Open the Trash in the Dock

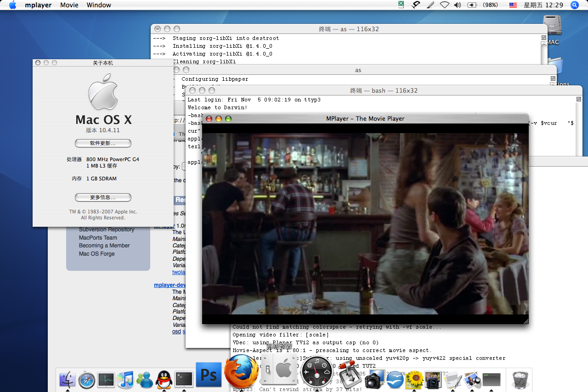coord(520,380)
